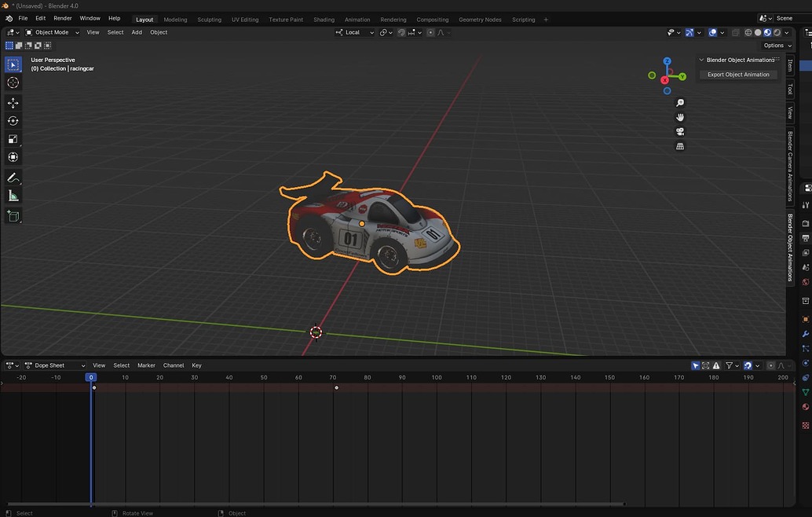
Task: Open the Transform Orientation dropdown showing Local
Action: coord(353,32)
